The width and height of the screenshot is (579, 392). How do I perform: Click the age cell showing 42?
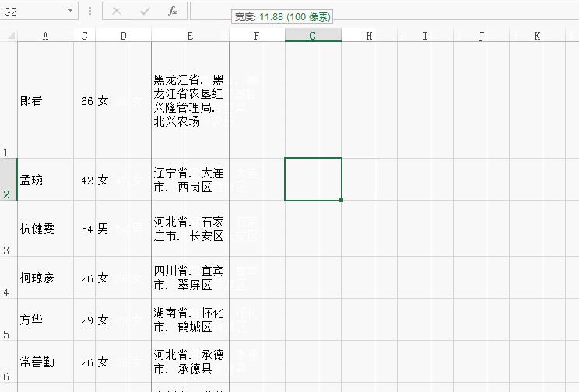(85, 180)
